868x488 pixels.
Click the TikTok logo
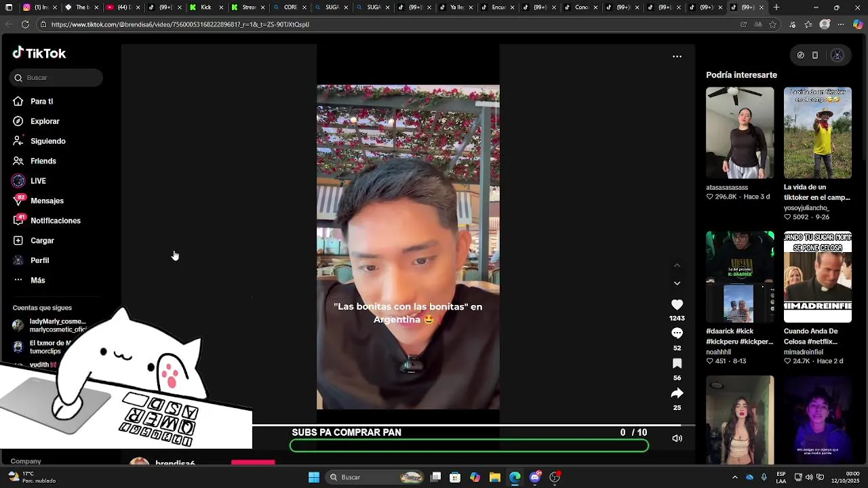pyautogui.click(x=39, y=53)
